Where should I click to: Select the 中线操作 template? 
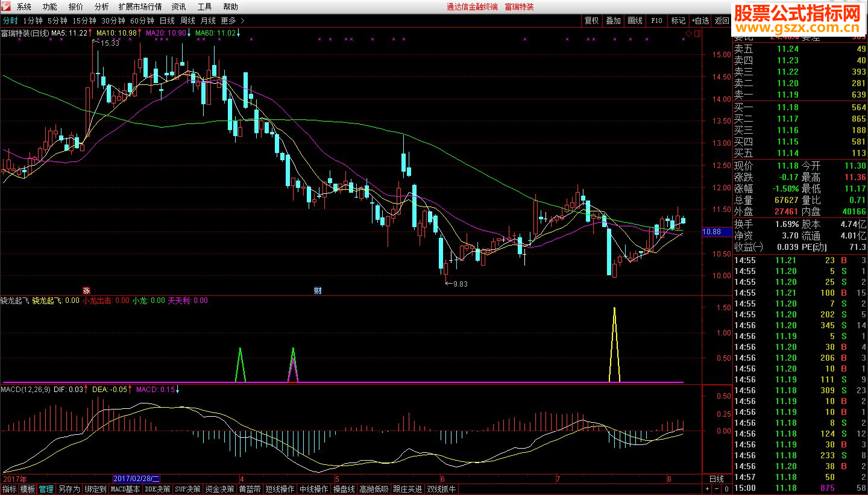coord(314,490)
